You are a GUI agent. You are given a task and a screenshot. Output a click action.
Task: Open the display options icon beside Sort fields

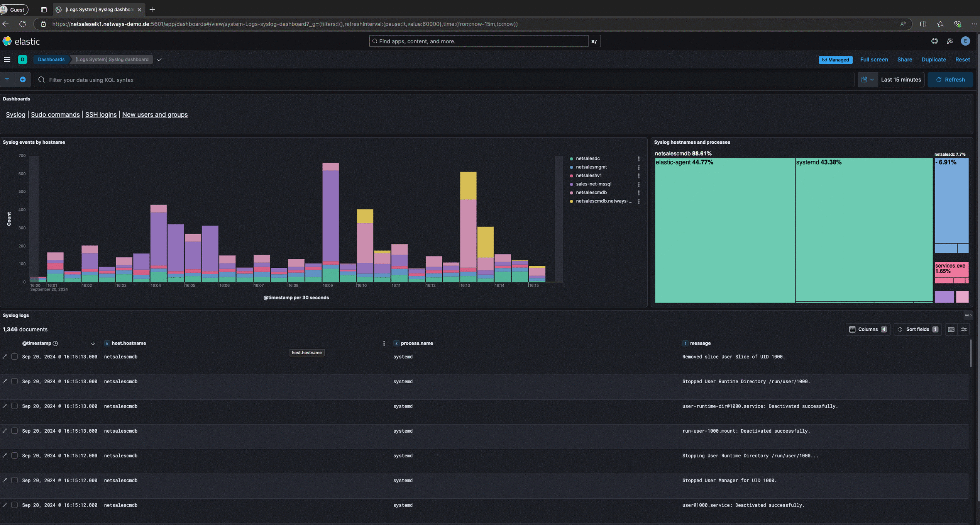point(950,329)
